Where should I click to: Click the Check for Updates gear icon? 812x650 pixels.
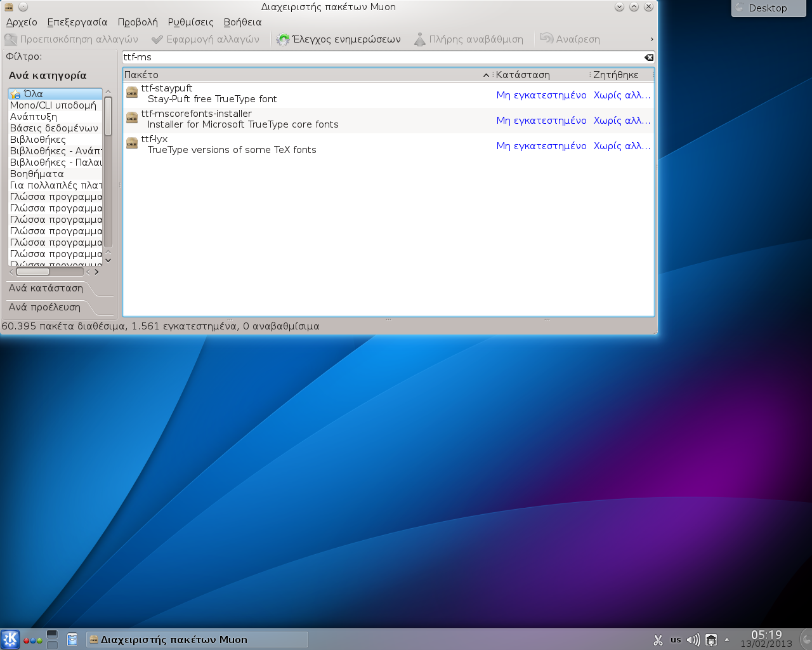(283, 39)
